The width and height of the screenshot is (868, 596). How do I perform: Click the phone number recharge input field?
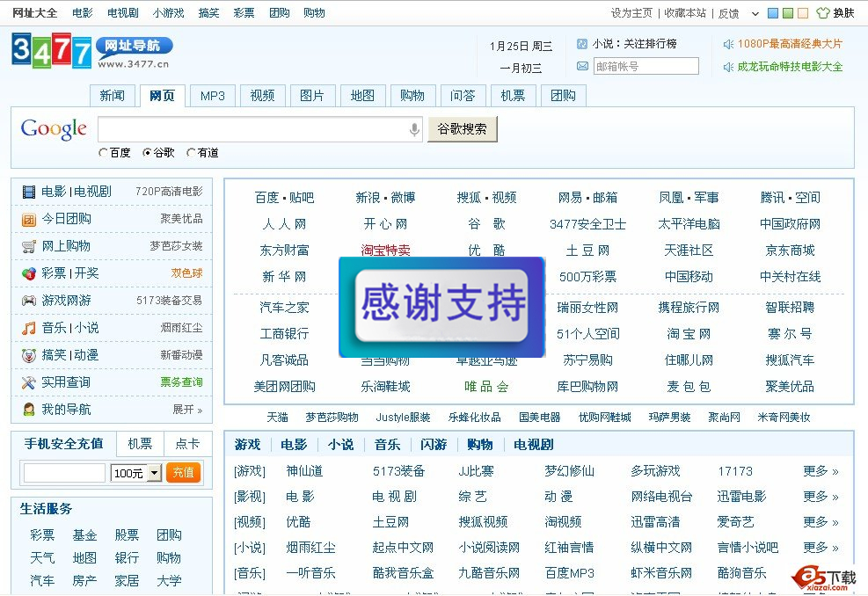[64, 473]
